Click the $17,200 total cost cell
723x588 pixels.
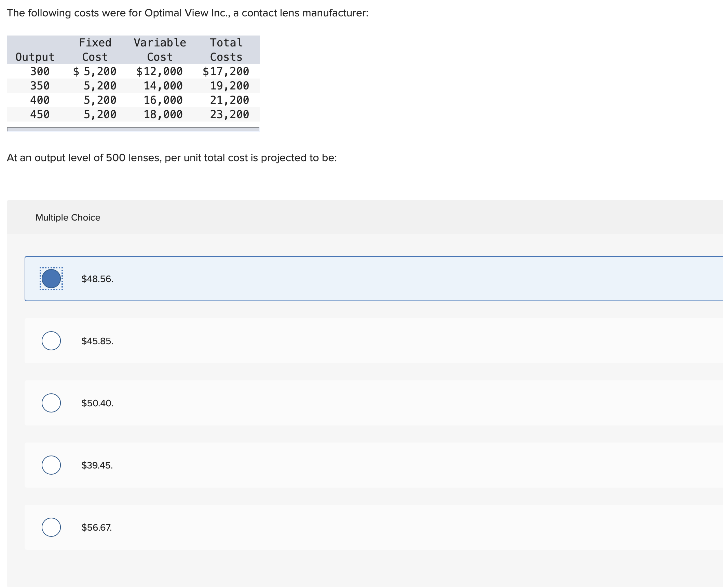[226, 71]
